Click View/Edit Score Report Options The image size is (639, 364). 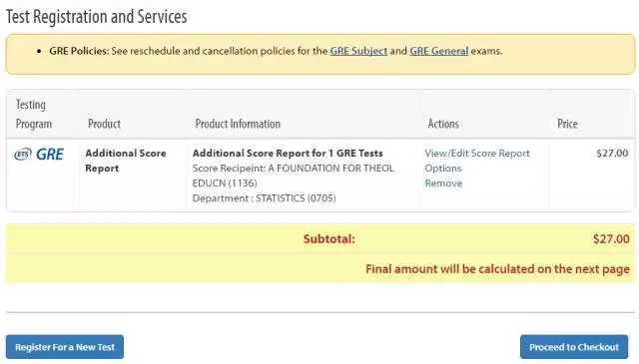pos(477,161)
